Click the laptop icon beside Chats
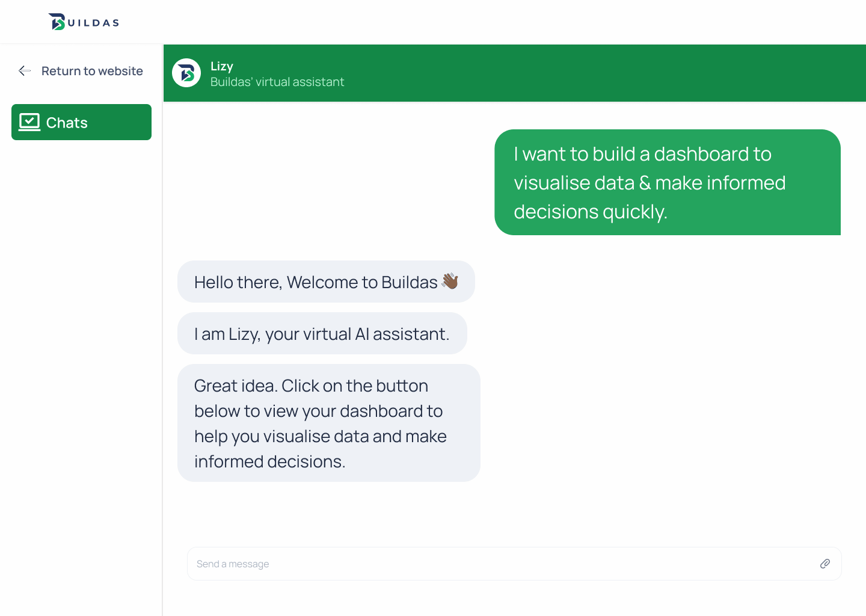Screen dimensions: 866x616 (x=29, y=122)
